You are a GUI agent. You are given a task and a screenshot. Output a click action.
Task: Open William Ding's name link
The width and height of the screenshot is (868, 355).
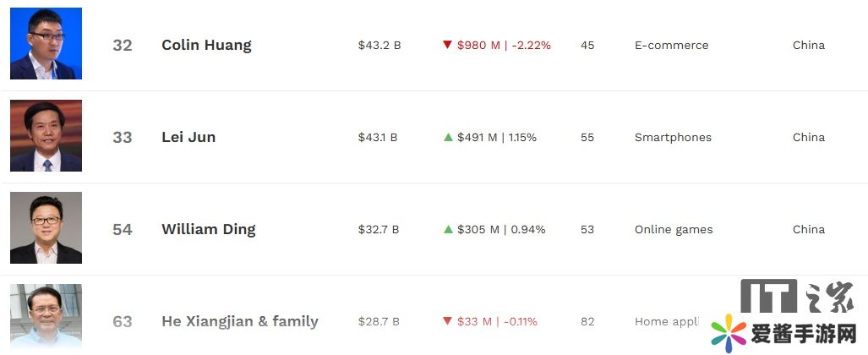208,229
